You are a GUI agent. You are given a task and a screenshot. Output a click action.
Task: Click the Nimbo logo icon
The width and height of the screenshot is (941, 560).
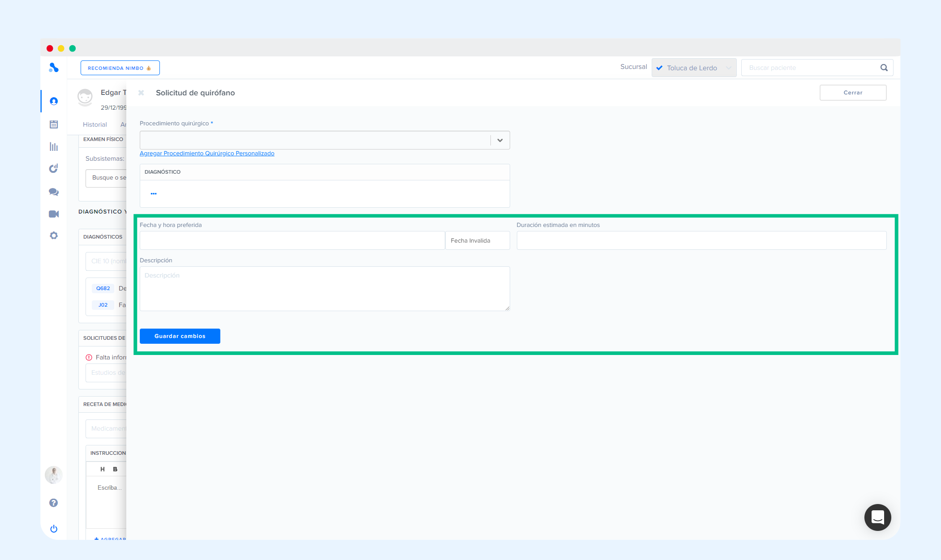(x=54, y=68)
